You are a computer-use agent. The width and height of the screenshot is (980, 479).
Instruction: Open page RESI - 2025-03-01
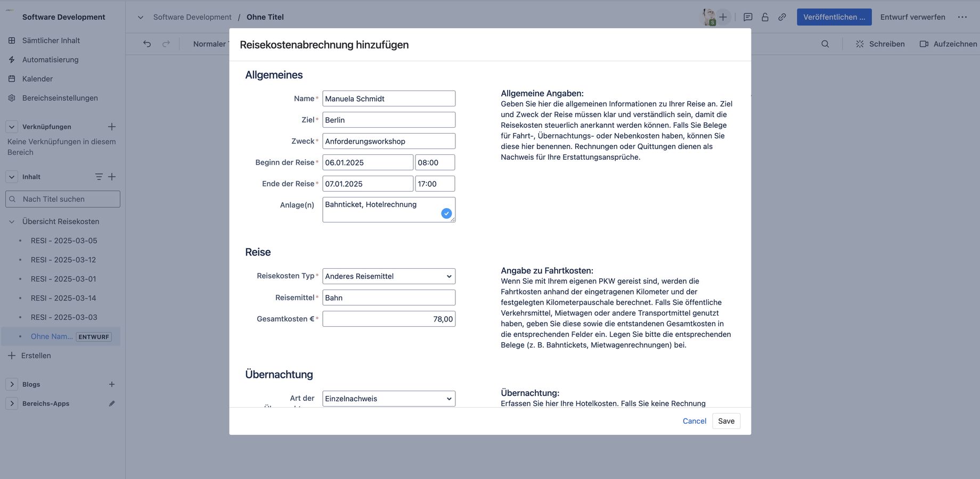coord(63,279)
